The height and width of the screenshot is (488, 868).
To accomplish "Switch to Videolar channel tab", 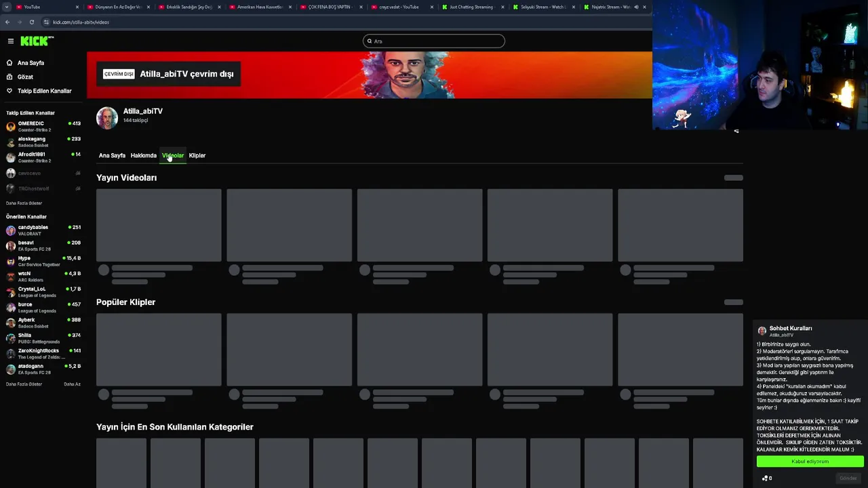I will 173,155.
